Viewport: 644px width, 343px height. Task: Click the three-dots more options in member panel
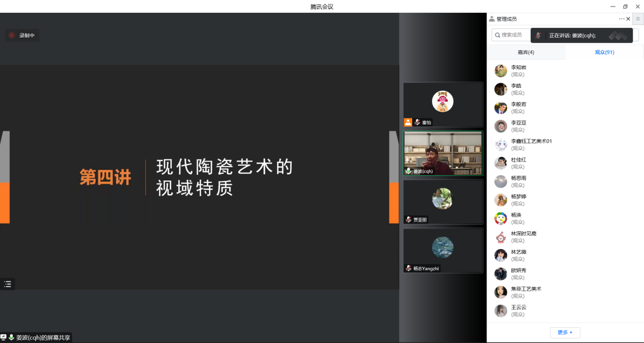pos(621,19)
